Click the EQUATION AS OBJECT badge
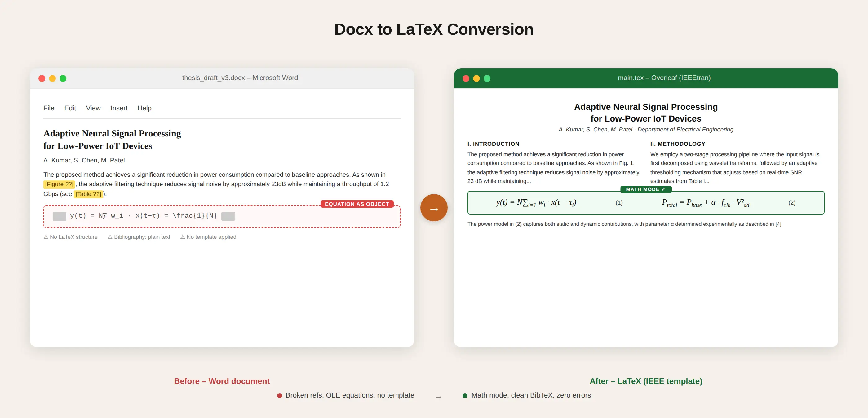This screenshot has height=418, width=868. pyautogui.click(x=357, y=204)
